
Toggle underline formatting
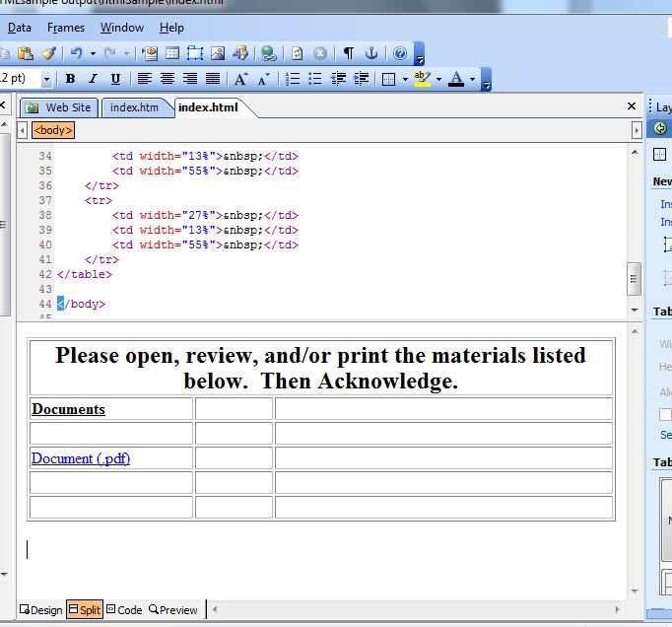115,79
